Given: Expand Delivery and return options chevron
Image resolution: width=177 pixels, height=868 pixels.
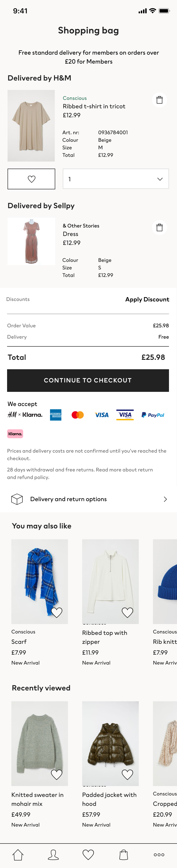Looking at the screenshot, I should 165,499.
